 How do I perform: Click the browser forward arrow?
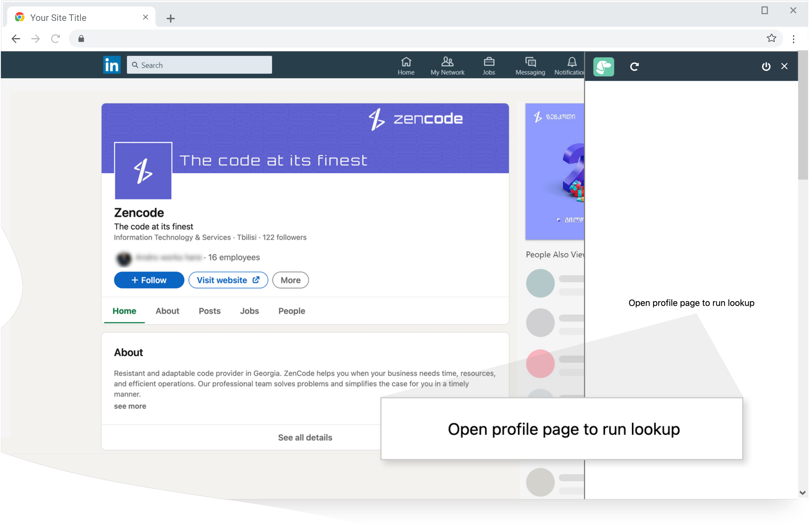click(x=36, y=39)
